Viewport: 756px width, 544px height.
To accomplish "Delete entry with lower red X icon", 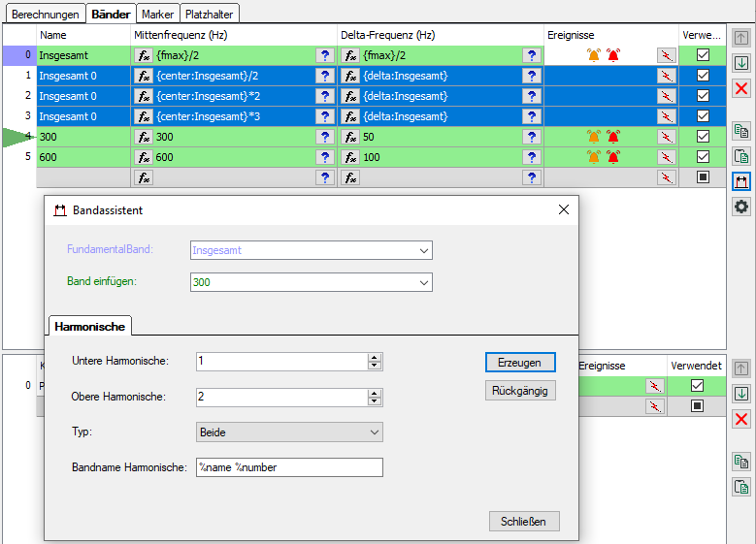I will point(741,419).
